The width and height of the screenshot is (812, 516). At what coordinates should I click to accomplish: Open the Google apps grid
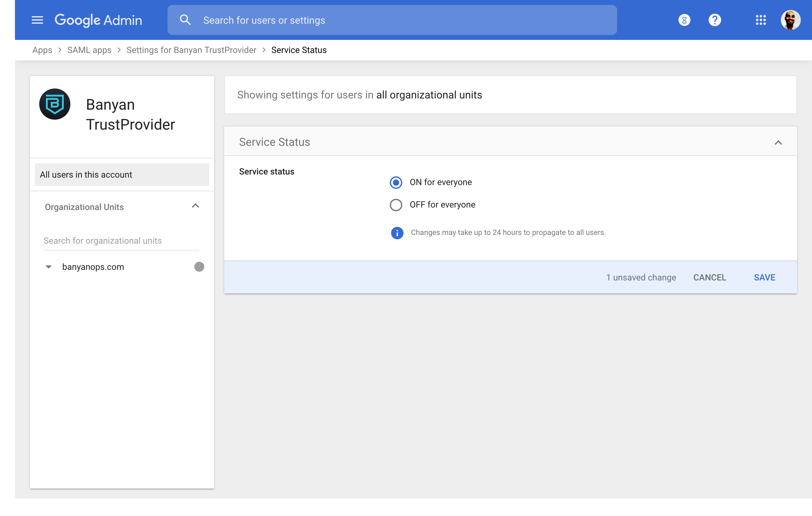[x=761, y=20]
